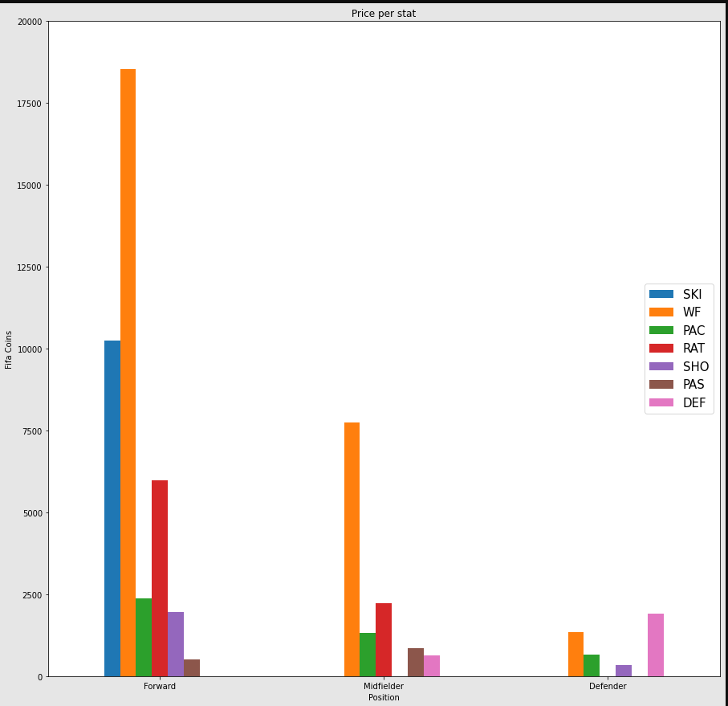Click the "Defender" x-axis tick label
Image resolution: width=728 pixels, height=706 pixels.
click(x=608, y=687)
